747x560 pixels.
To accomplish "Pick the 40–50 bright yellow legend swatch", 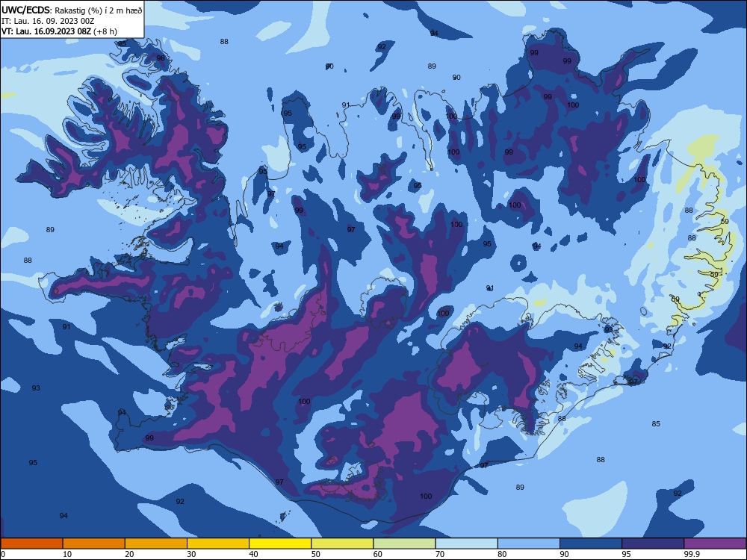I will coord(280,544).
